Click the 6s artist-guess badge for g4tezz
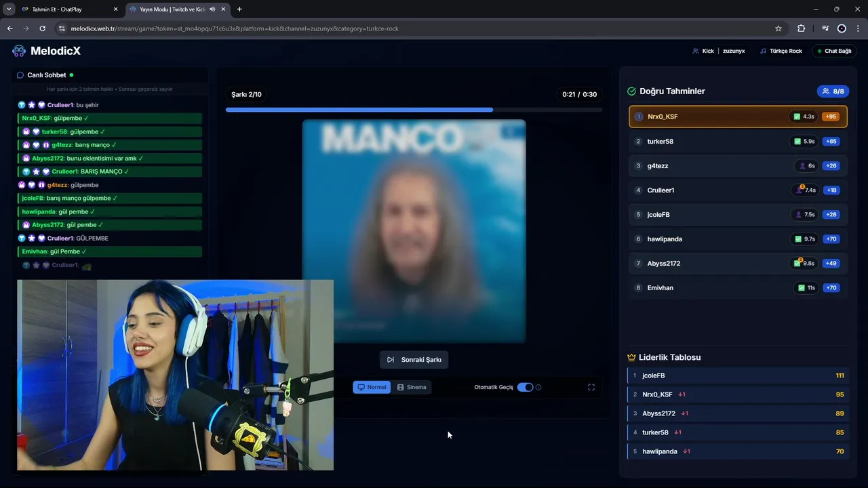 pyautogui.click(x=808, y=165)
